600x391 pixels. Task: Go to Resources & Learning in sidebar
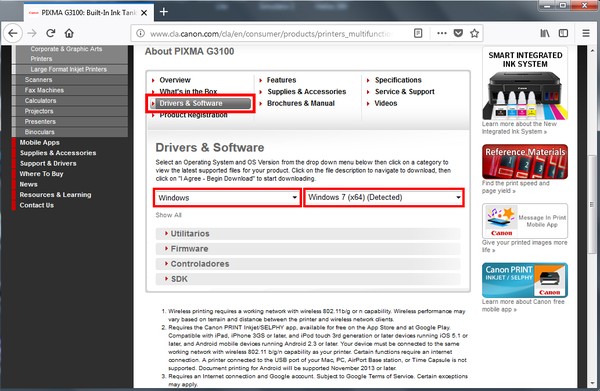(55, 195)
